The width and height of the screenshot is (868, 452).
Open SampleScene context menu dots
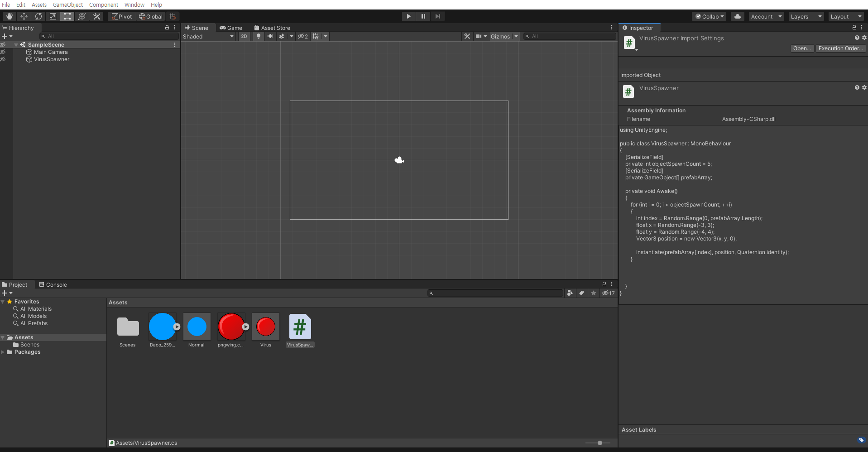(x=175, y=45)
